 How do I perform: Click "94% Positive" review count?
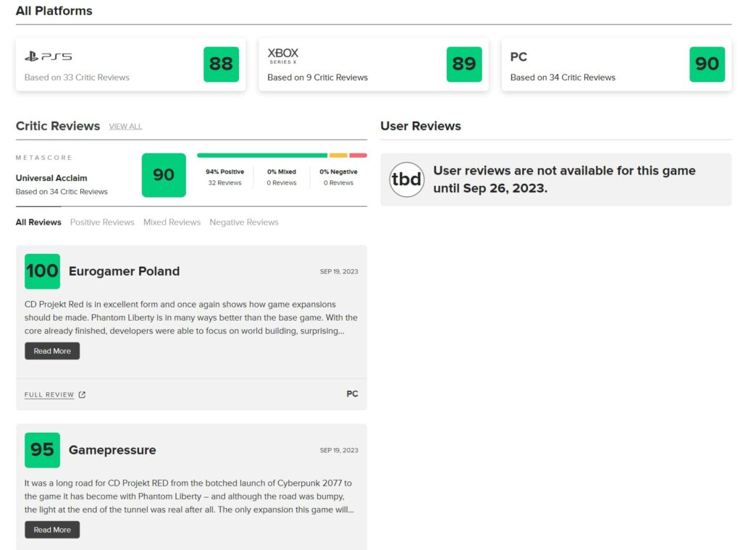[x=224, y=177]
